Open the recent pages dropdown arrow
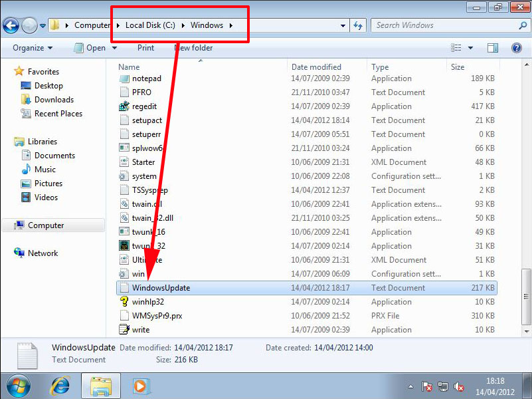Viewport: 532px width, 399px height. [43, 26]
